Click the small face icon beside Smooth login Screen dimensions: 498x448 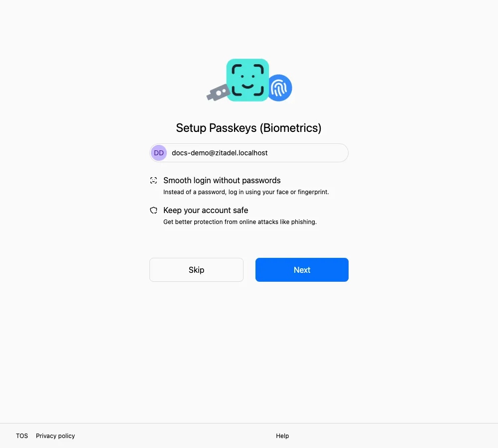point(154,180)
